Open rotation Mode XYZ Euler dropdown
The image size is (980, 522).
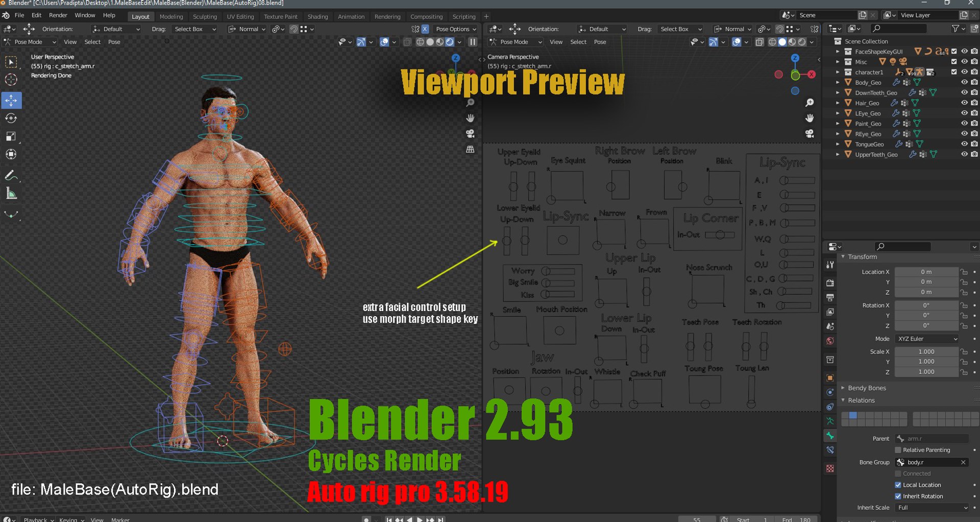927,339
